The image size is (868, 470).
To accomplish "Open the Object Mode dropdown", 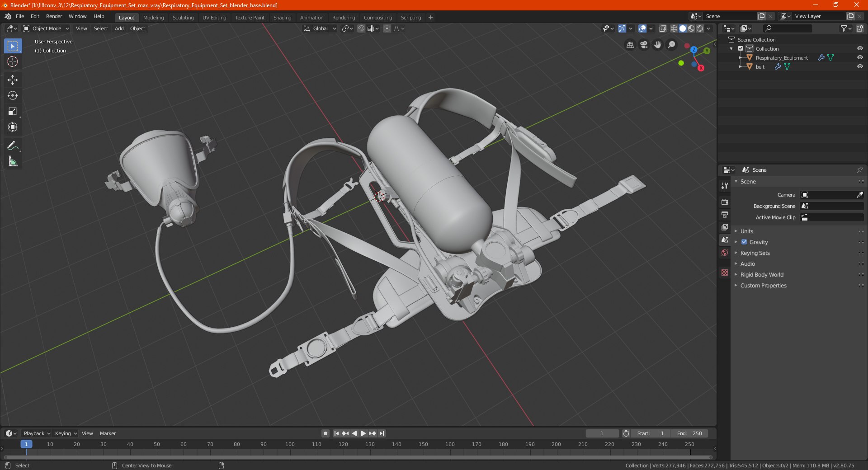I will (46, 28).
